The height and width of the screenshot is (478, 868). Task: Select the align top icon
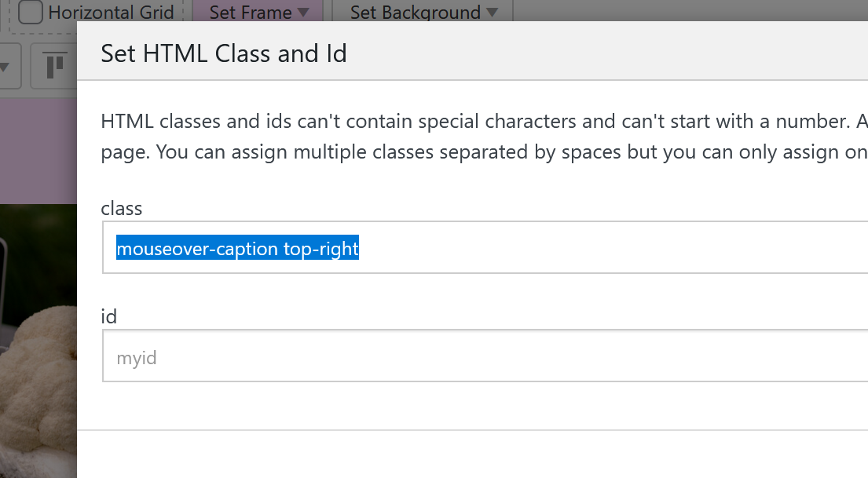54,66
